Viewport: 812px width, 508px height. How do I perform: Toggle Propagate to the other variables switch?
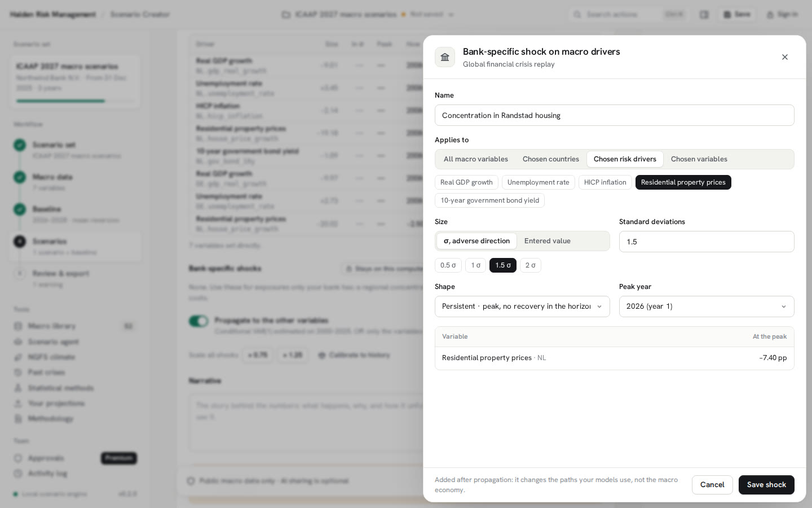[198, 321]
